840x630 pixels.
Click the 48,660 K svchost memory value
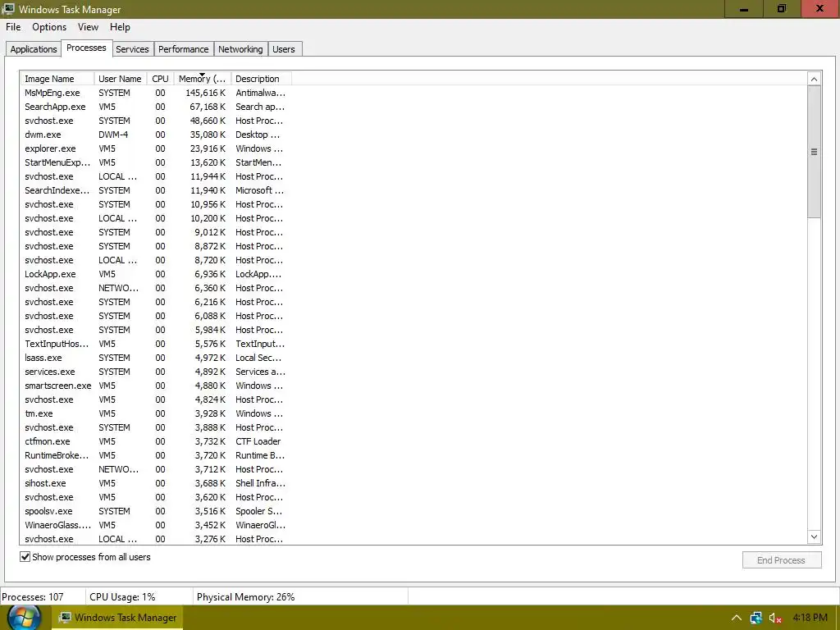pyautogui.click(x=208, y=121)
